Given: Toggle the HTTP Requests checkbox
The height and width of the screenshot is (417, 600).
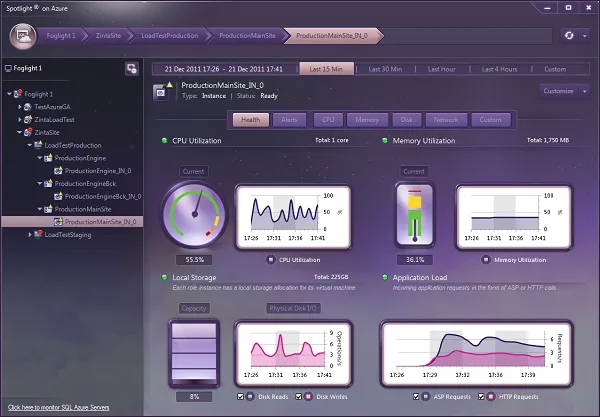Looking at the screenshot, I should (481, 397).
